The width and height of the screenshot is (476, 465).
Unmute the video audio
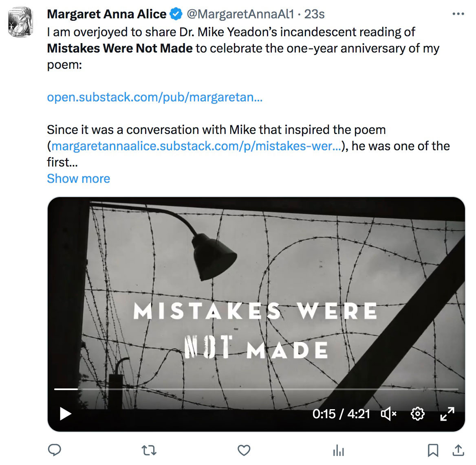pyautogui.click(x=388, y=414)
